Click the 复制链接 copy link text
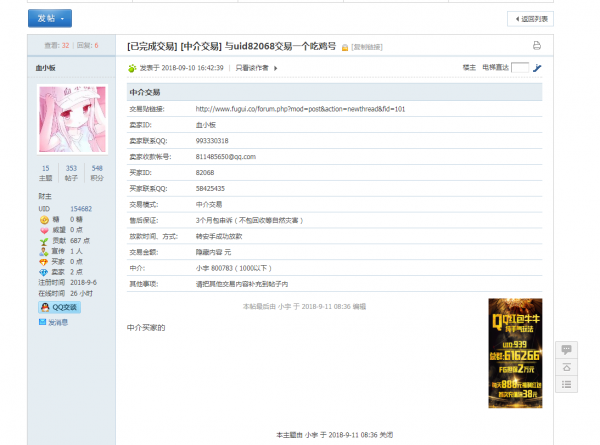The height and width of the screenshot is (445, 600). click(367, 47)
